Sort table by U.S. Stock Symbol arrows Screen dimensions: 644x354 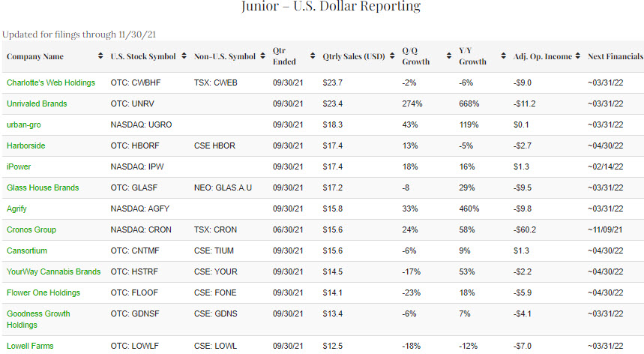pos(184,56)
